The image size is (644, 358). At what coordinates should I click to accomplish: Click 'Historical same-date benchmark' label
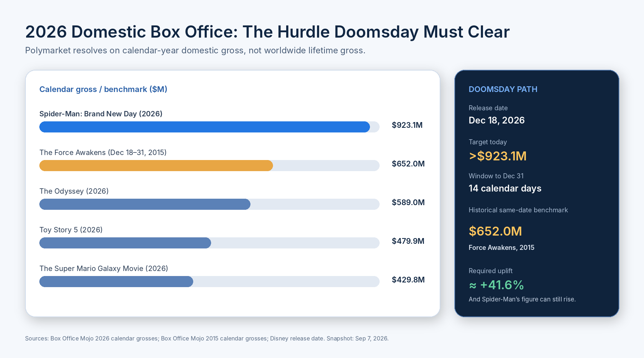point(518,210)
